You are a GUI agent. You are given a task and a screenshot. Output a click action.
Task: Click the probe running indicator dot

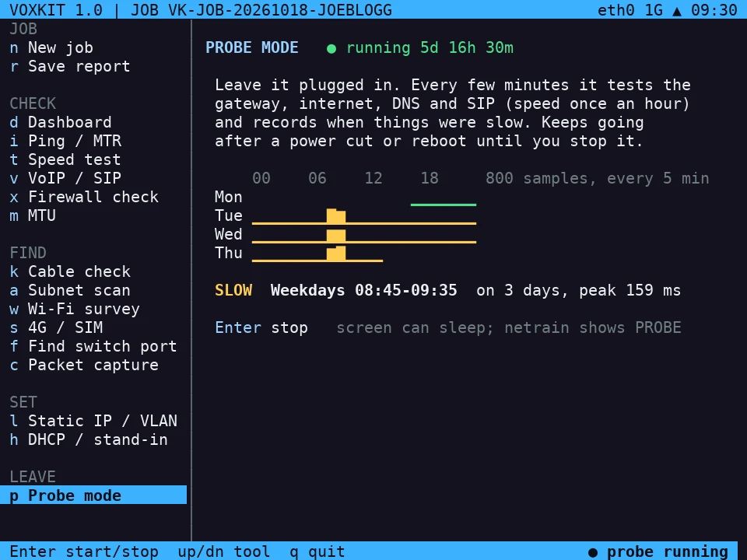[593, 552]
